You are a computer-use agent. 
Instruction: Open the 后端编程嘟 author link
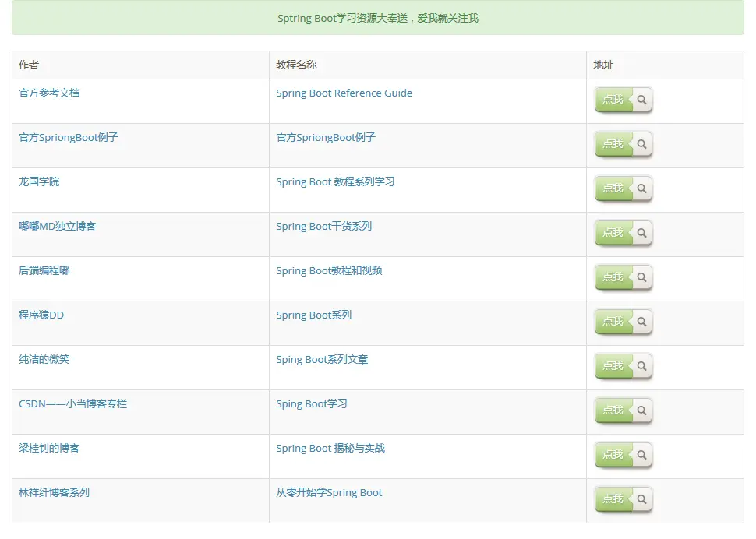[x=44, y=270]
